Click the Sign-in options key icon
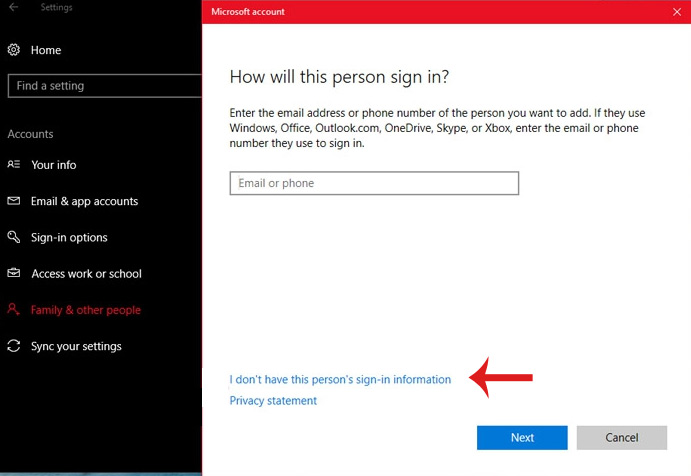The width and height of the screenshot is (691, 476). (14, 237)
